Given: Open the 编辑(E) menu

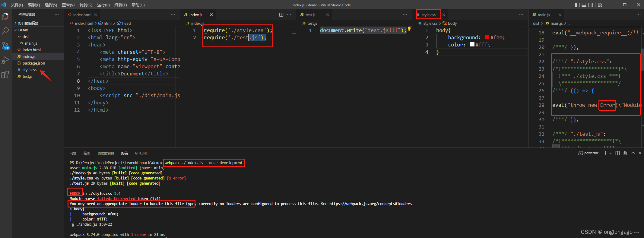Looking at the screenshot, I should pyautogui.click(x=34, y=5).
